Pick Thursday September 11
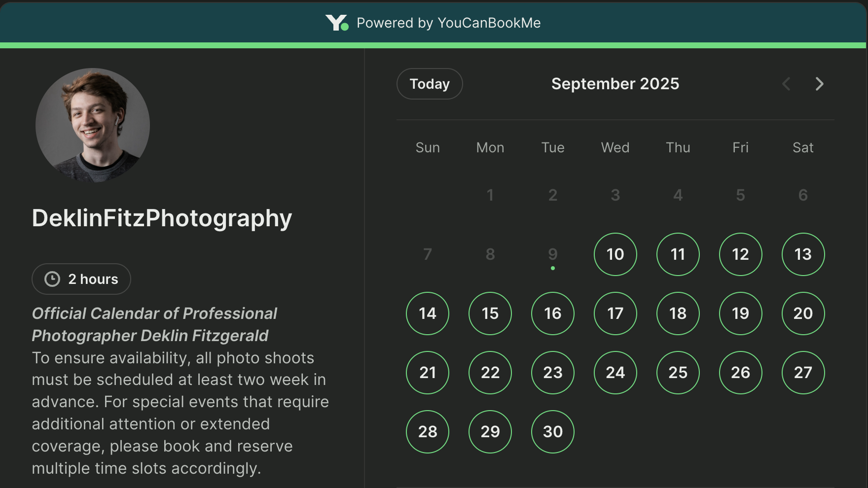This screenshot has width=868, height=488. click(678, 254)
